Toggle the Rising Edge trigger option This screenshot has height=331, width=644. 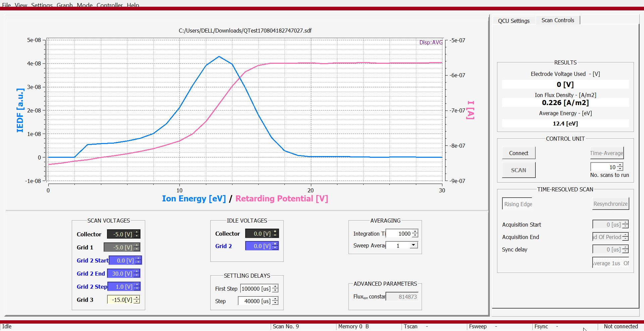518,204
